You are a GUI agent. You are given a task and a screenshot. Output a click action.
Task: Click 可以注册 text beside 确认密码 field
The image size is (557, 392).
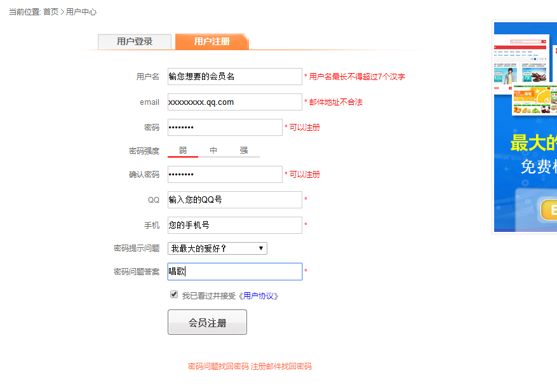coord(304,174)
